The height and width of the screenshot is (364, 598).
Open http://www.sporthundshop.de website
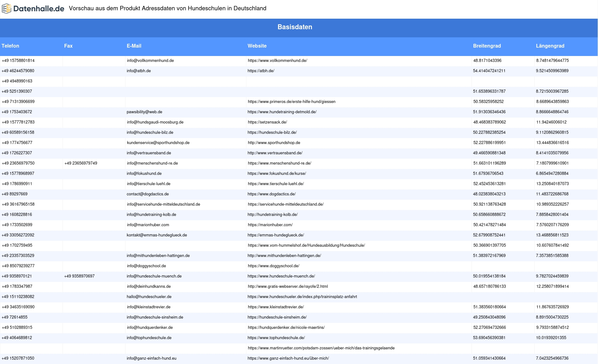(274, 143)
